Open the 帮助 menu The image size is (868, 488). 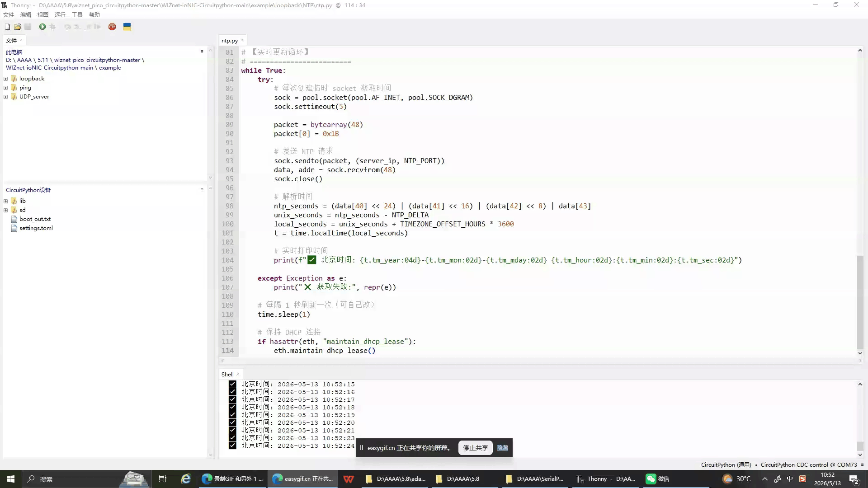click(94, 14)
